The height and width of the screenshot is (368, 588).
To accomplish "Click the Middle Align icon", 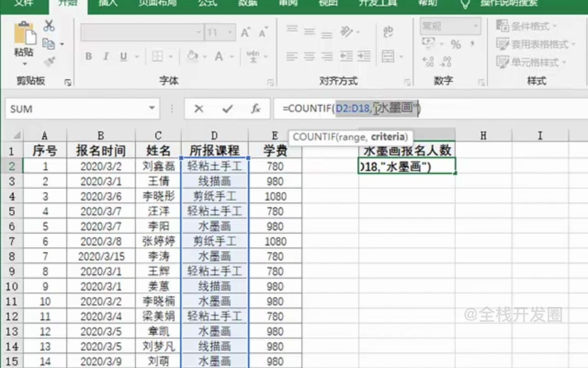I will click(x=310, y=31).
